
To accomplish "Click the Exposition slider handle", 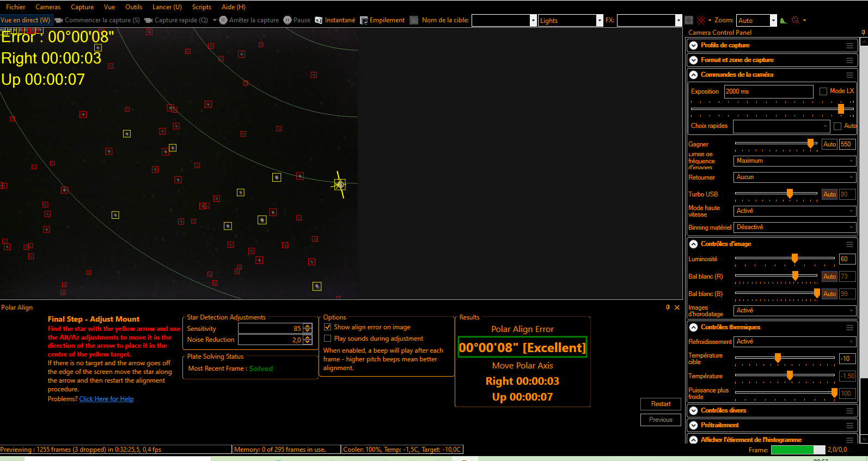I will point(841,109).
